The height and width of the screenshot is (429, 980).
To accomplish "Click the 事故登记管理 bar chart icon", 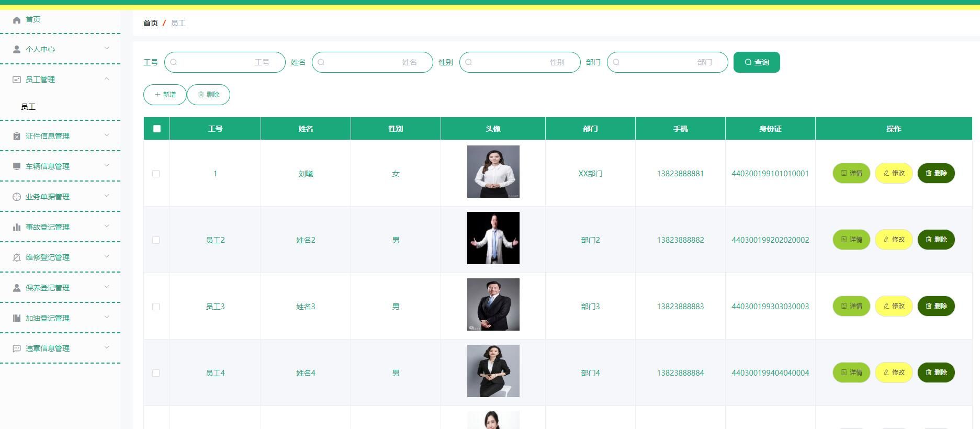I will point(17,227).
